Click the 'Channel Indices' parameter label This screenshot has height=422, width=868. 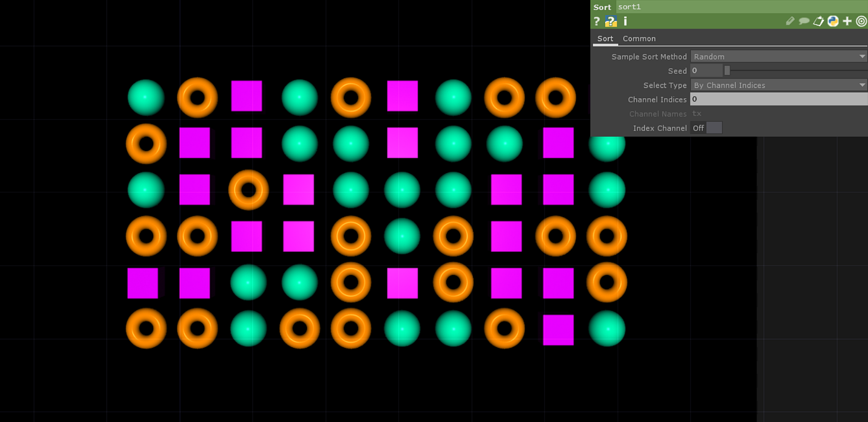tap(657, 99)
